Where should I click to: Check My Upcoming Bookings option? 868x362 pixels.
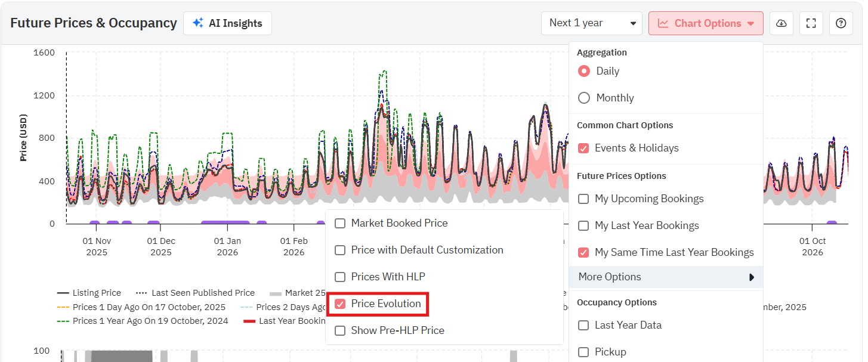(584, 199)
